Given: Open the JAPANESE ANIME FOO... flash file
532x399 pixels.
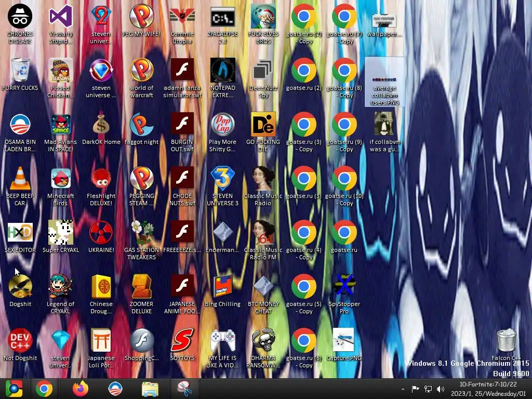Looking at the screenshot, I should (x=182, y=294).
